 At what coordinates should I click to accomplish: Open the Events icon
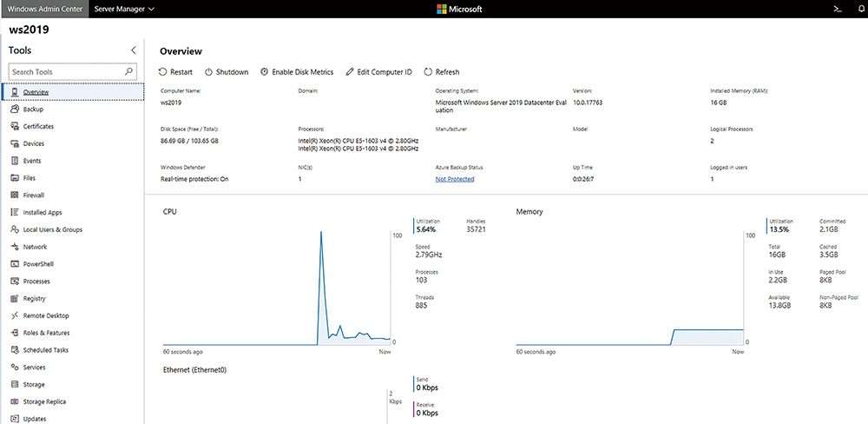[x=15, y=161]
